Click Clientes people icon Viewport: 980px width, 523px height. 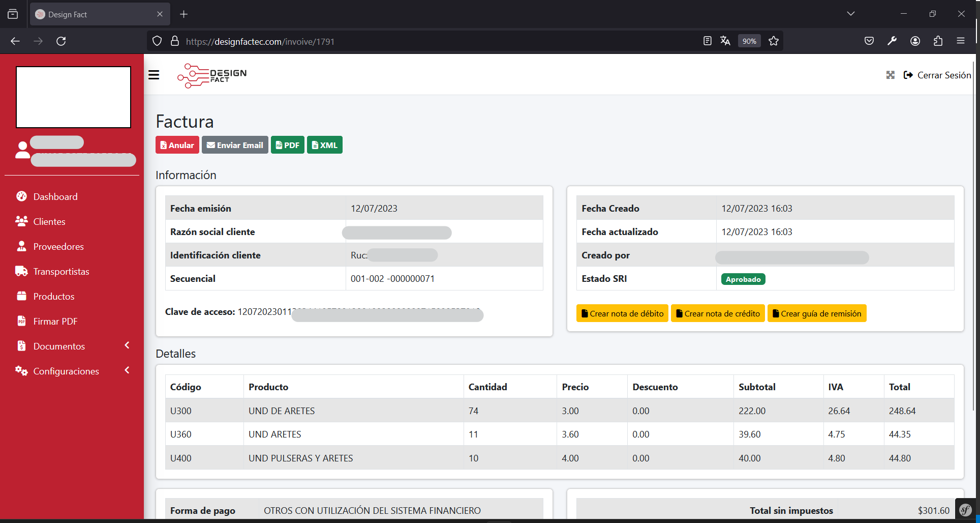coord(21,221)
